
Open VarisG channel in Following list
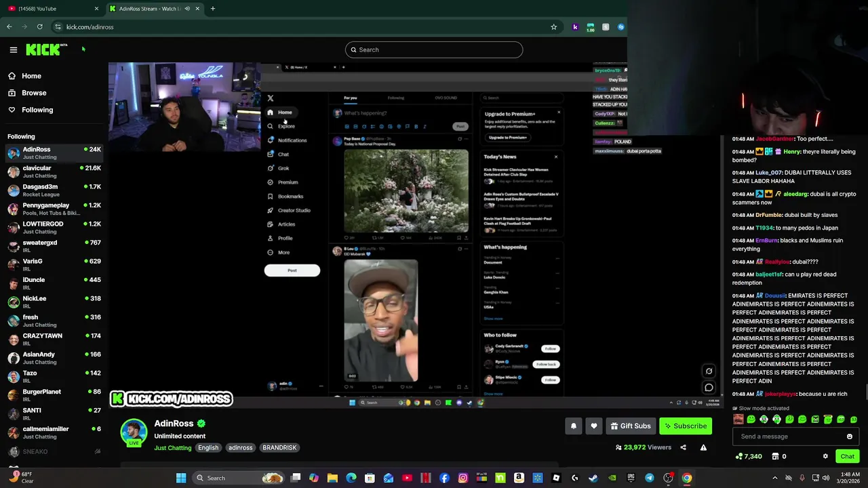pyautogui.click(x=54, y=264)
